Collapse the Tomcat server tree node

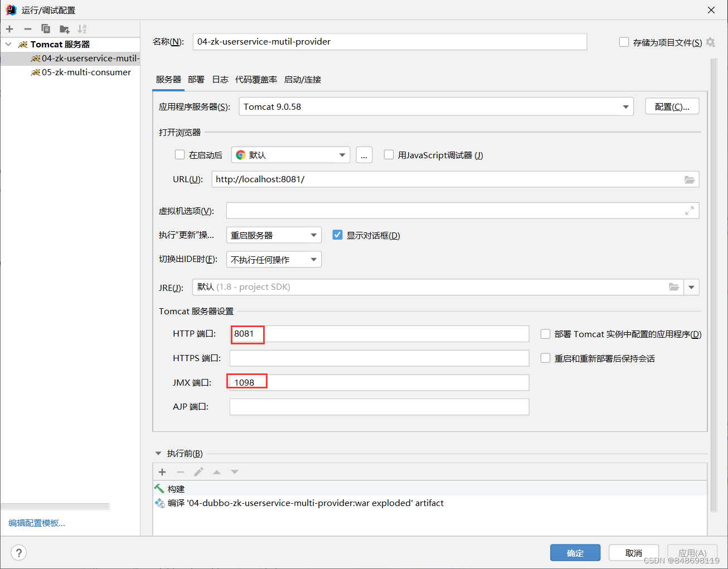[x=8, y=44]
